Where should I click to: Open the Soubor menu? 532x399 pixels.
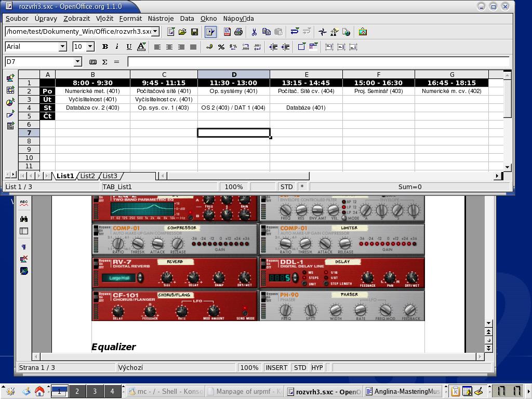point(17,19)
